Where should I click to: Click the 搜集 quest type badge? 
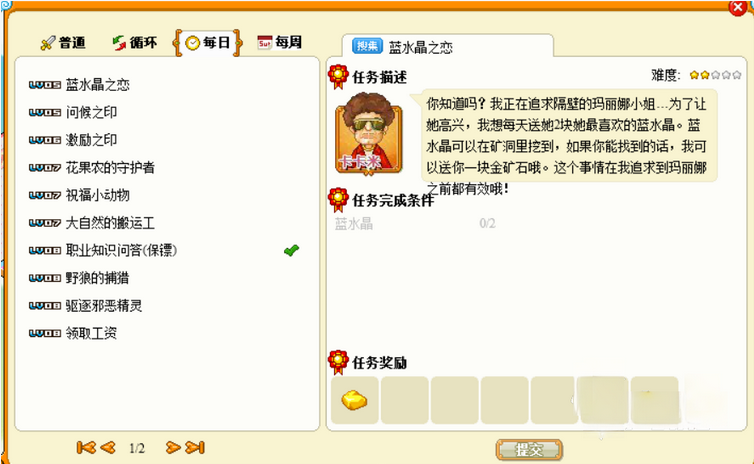pos(367,46)
